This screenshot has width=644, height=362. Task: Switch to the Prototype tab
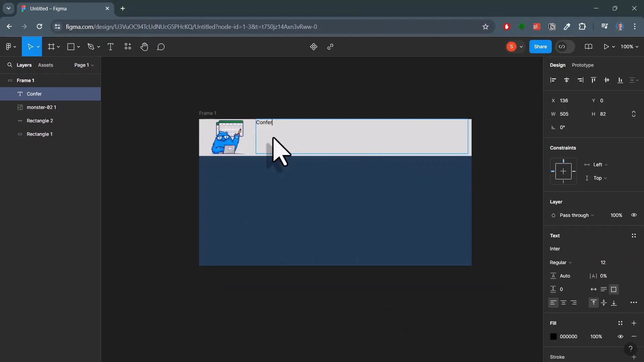[583, 65]
